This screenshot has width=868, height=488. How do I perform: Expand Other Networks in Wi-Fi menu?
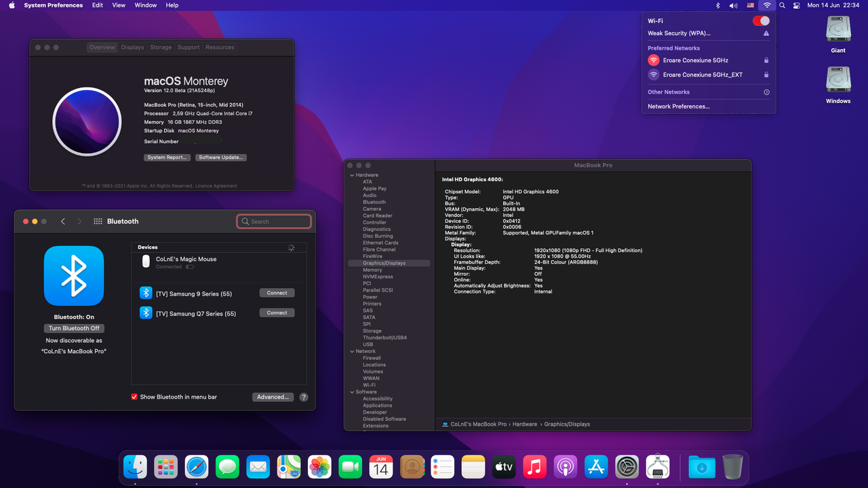(x=766, y=92)
